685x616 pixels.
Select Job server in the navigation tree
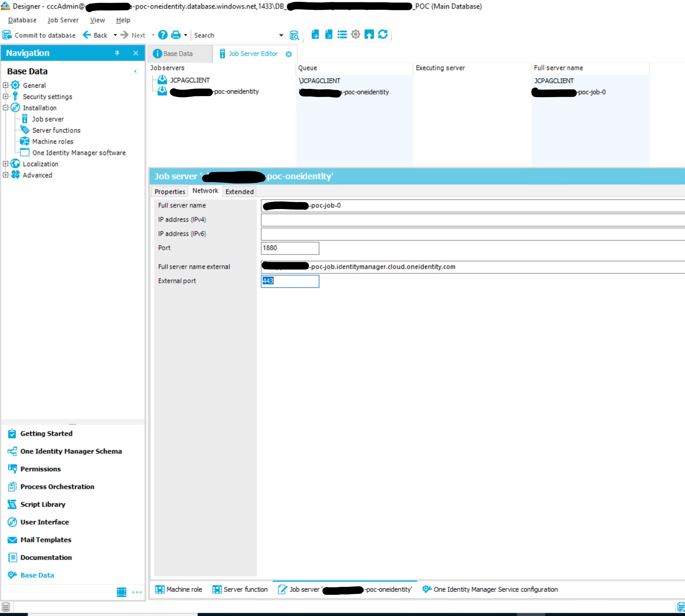pyautogui.click(x=48, y=119)
